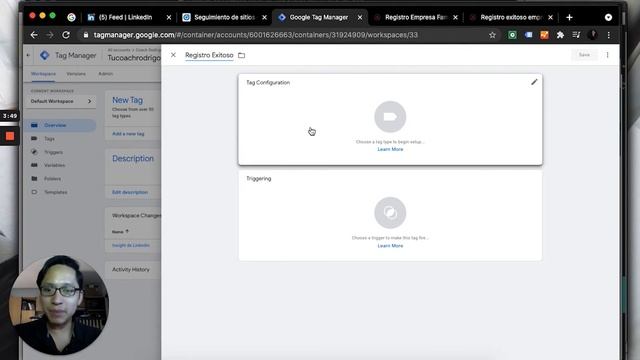Click the Tag Manager logo icon
The width and height of the screenshot is (640, 360).
(x=44, y=55)
